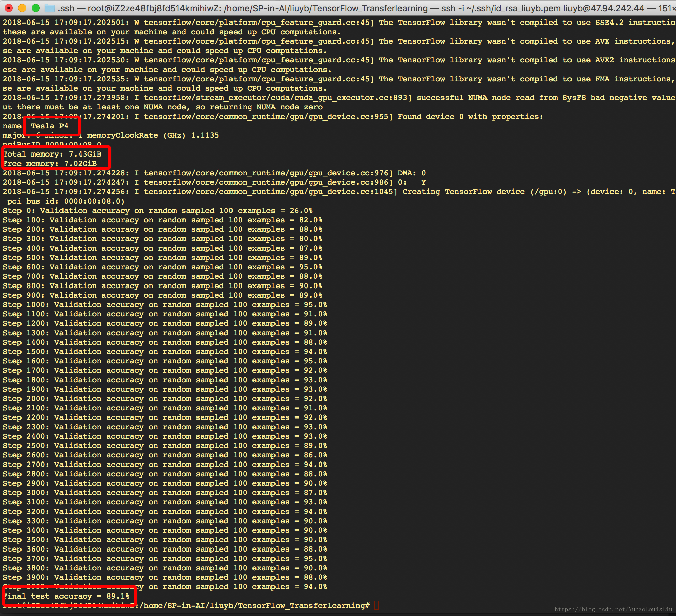Click the 'Creating TensorFlow device (/gpu:0)' text
Image resolution: width=676 pixels, height=616 pixels.
[484, 192]
